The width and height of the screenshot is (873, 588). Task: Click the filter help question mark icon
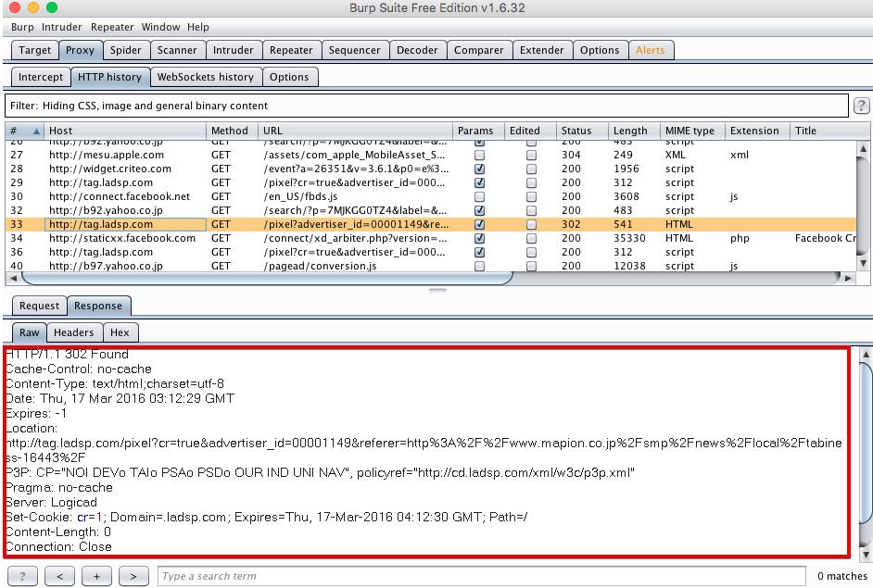(x=861, y=106)
